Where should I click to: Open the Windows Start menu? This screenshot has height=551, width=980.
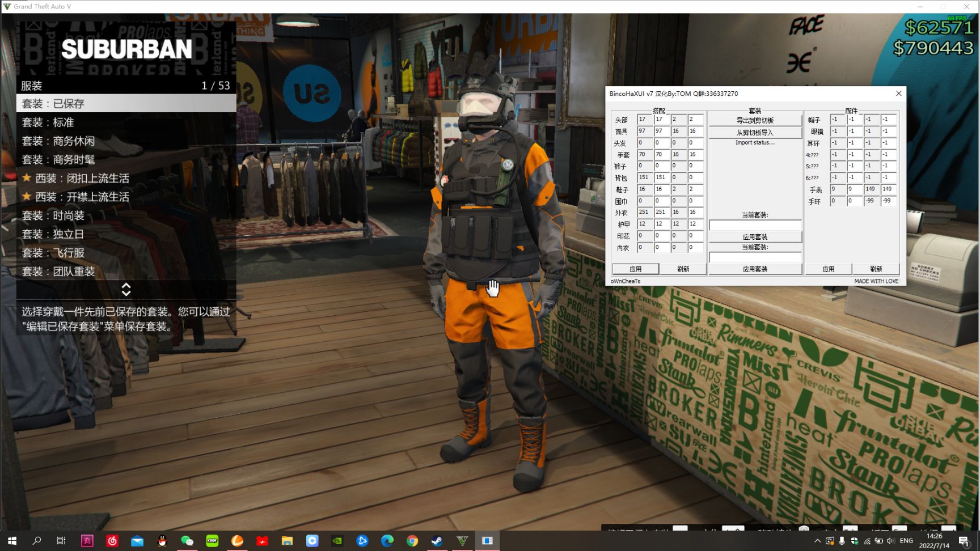coord(12,541)
